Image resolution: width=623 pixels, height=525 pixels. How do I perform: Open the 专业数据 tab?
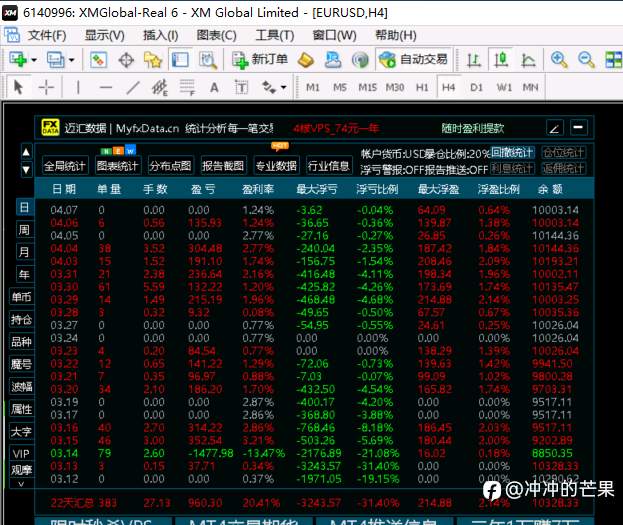coord(276,166)
